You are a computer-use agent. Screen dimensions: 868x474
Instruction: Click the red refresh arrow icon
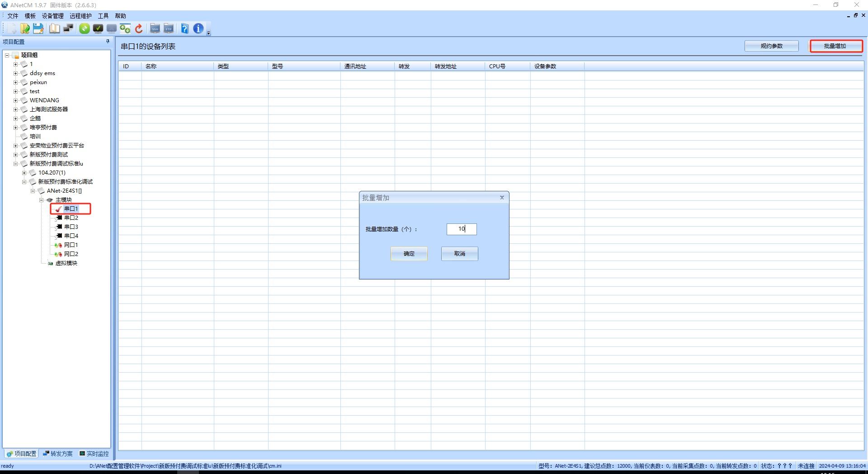pyautogui.click(x=139, y=28)
